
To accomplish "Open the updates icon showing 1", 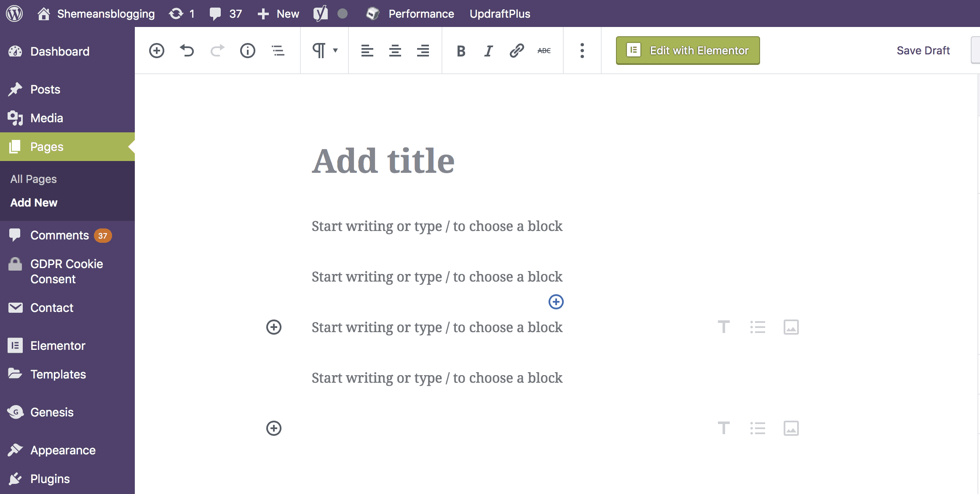I will tap(182, 13).
